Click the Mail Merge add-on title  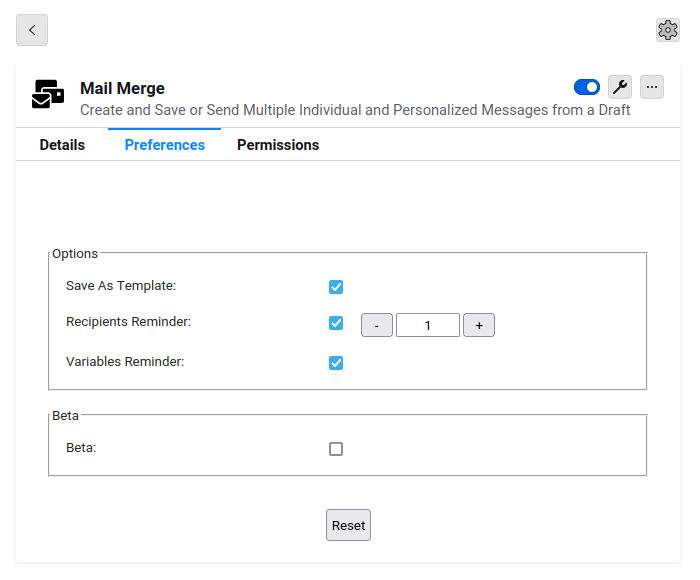122,88
